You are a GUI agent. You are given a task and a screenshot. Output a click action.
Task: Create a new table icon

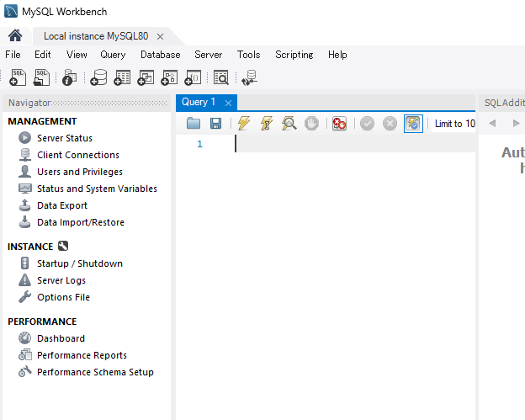[x=122, y=77]
